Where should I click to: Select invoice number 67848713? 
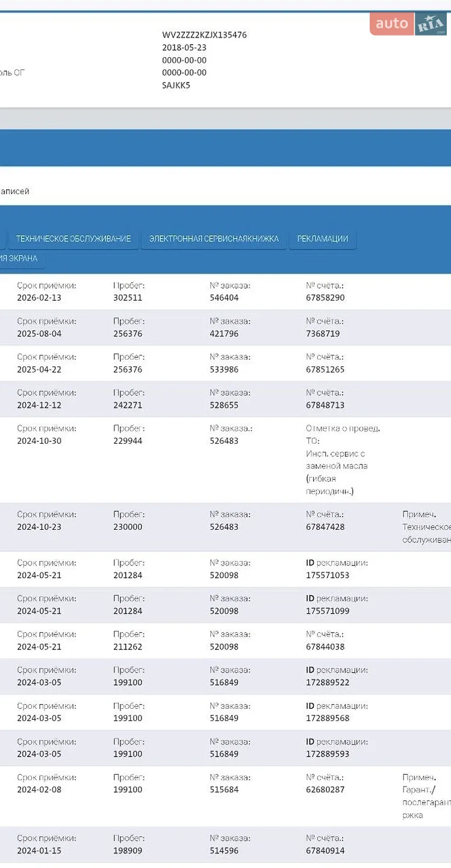(x=325, y=405)
